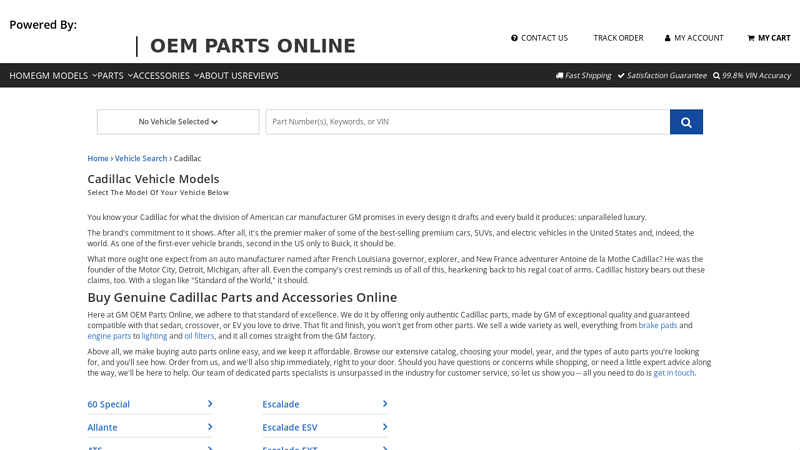800x450 pixels.
Task: Click the arrow next to 60 Special
Action: click(x=210, y=404)
